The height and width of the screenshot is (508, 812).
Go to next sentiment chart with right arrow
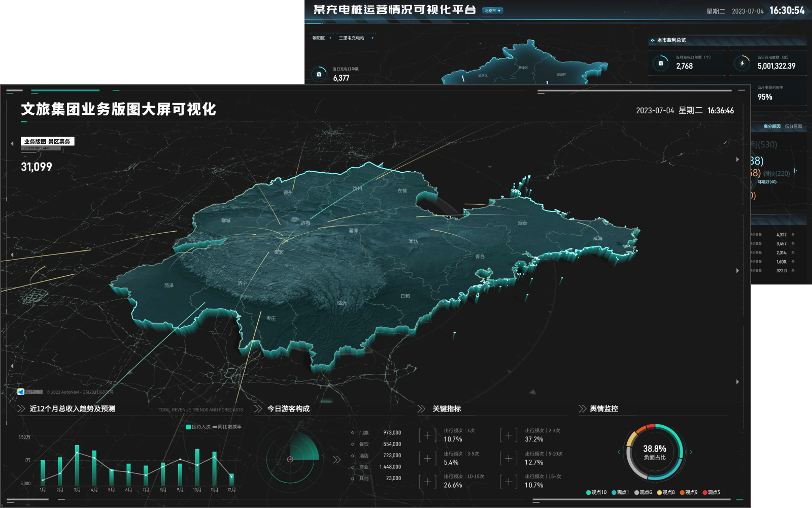pos(691,452)
